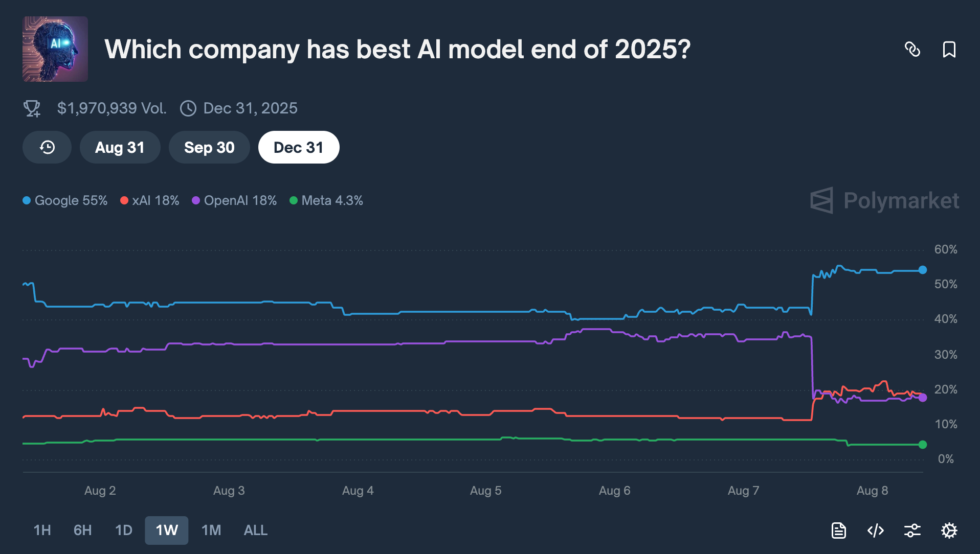This screenshot has height=554, width=980.
Task: Bookmark this market
Action: coord(949,50)
